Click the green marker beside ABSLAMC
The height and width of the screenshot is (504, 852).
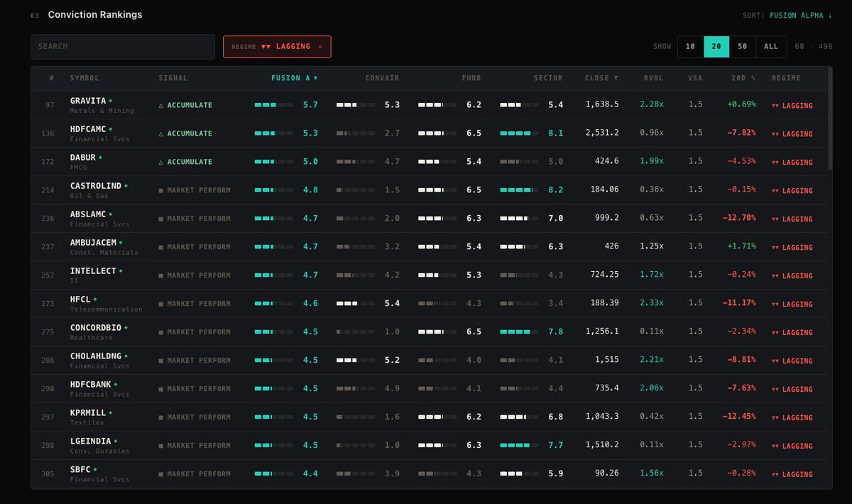[x=110, y=214]
